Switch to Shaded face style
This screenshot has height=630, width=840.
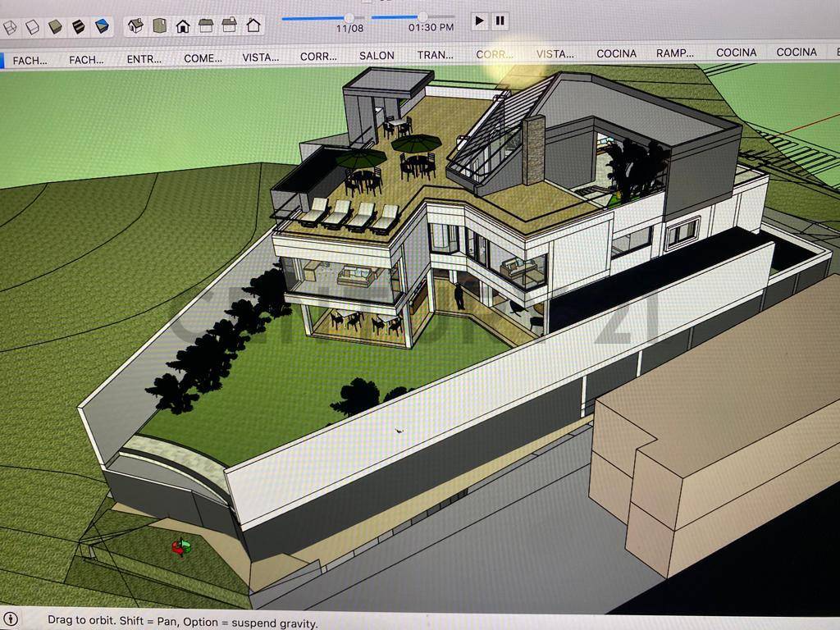pos(55,27)
